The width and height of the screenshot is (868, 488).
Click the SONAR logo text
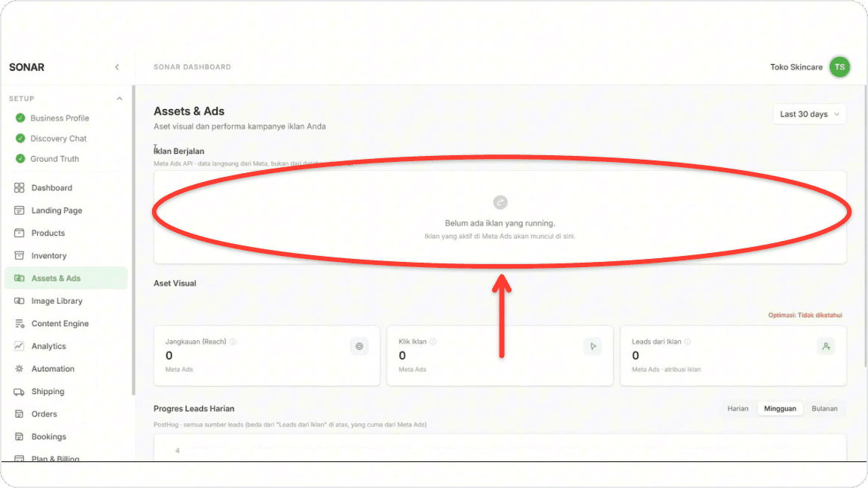(x=27, y=67)
